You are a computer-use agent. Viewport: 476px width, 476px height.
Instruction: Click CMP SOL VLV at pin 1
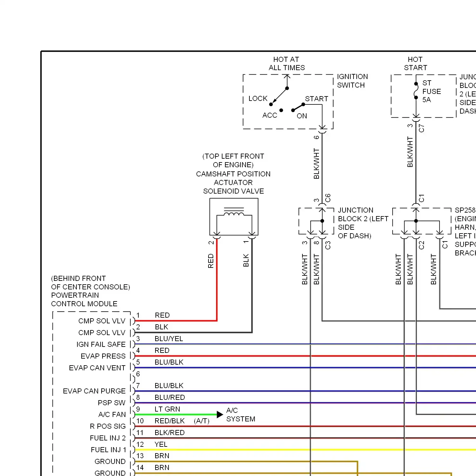pyautogui.click(x=102, y=321)
